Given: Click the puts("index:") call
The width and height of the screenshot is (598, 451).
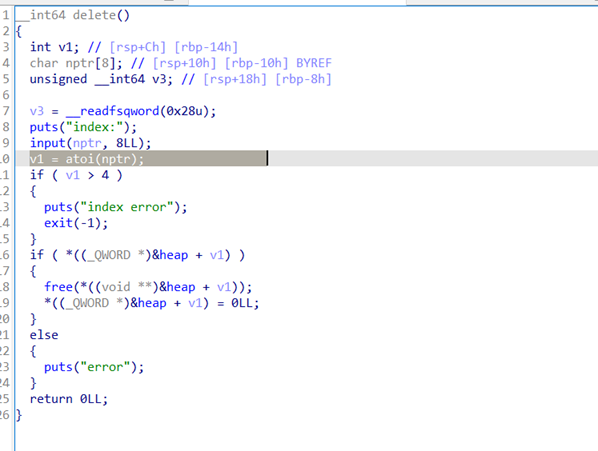Looking at the screenshot, I should point(83,127).
